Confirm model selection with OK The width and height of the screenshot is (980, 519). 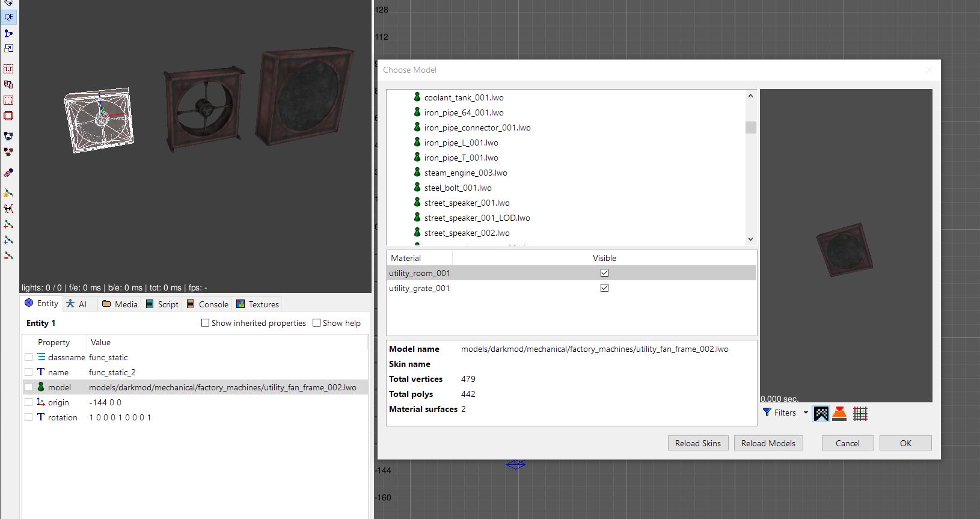coord(905,443)
